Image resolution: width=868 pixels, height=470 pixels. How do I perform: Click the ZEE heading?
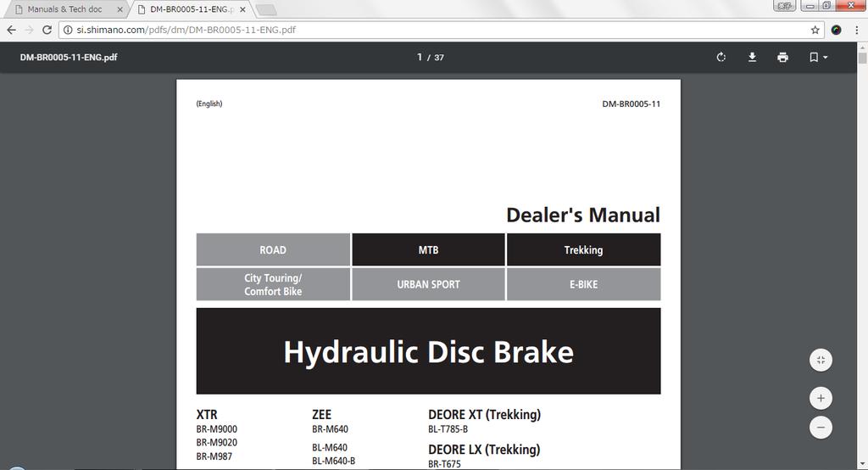click(321, 415)
